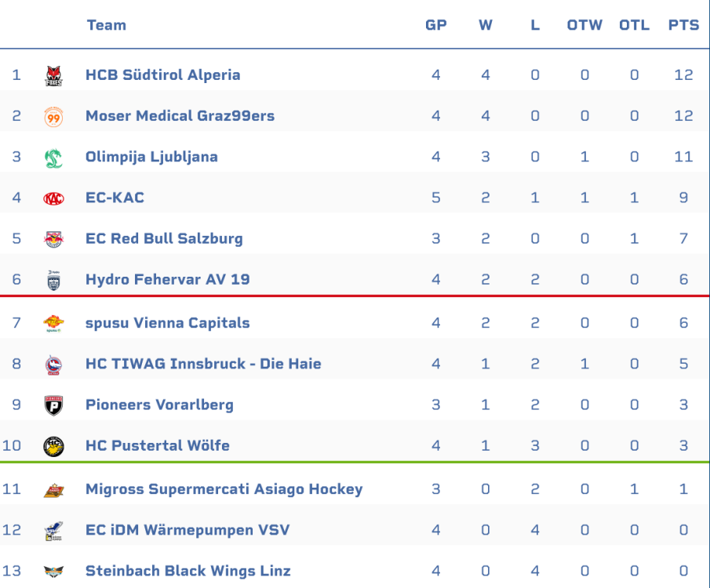Click the GP column header
710x588 pixels.
[x=436, y=25]
